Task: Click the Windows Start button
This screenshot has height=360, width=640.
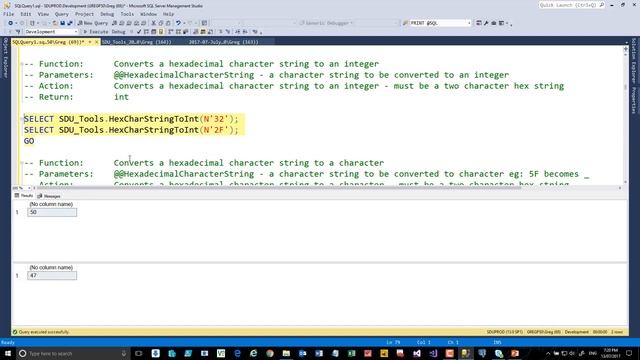Action: tap(8, 353)
